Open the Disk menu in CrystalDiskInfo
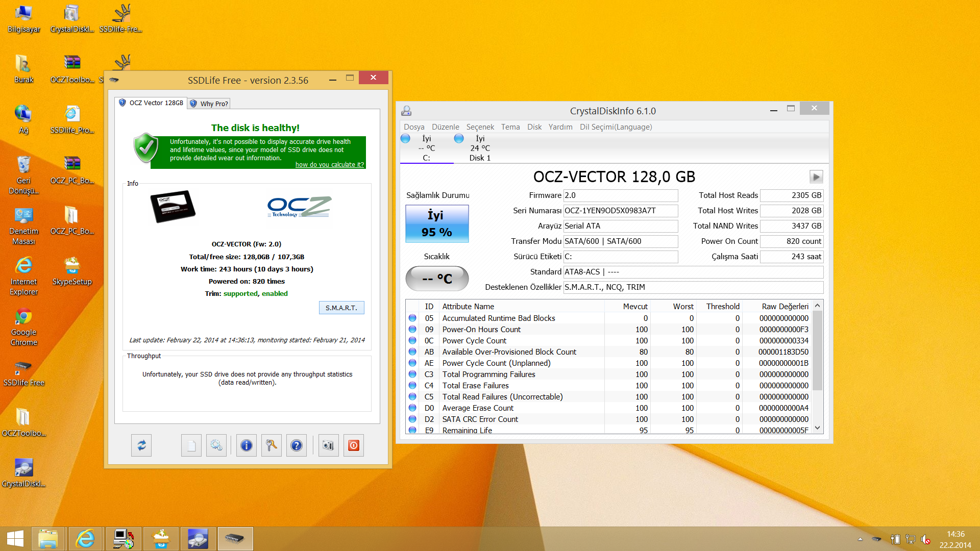Screen dimensions: 980x551 pos(534,127)
